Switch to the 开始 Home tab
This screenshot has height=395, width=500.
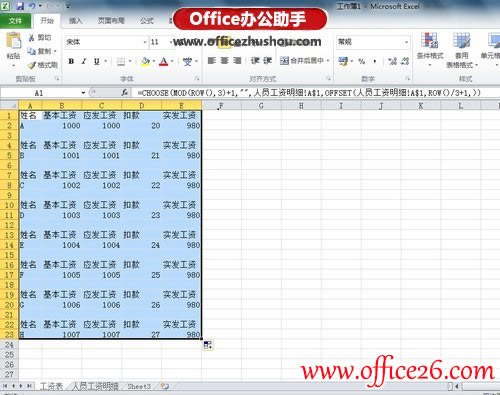(x=47, y=21)
